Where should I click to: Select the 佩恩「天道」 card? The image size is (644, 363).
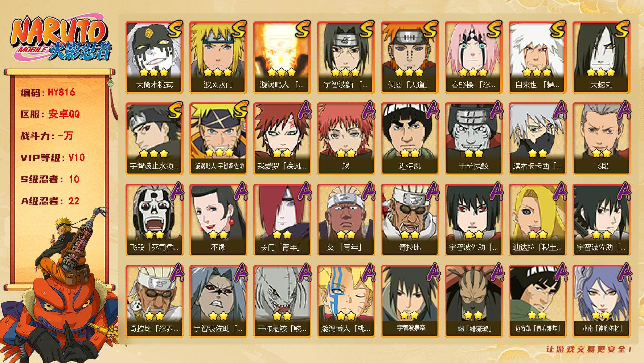(410, 57)
